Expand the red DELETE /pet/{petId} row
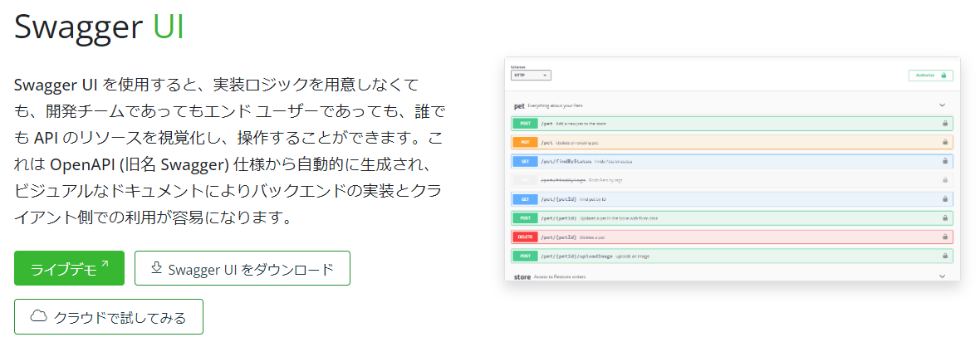Viewport: 980px width, 342px height. coord(732,237)
